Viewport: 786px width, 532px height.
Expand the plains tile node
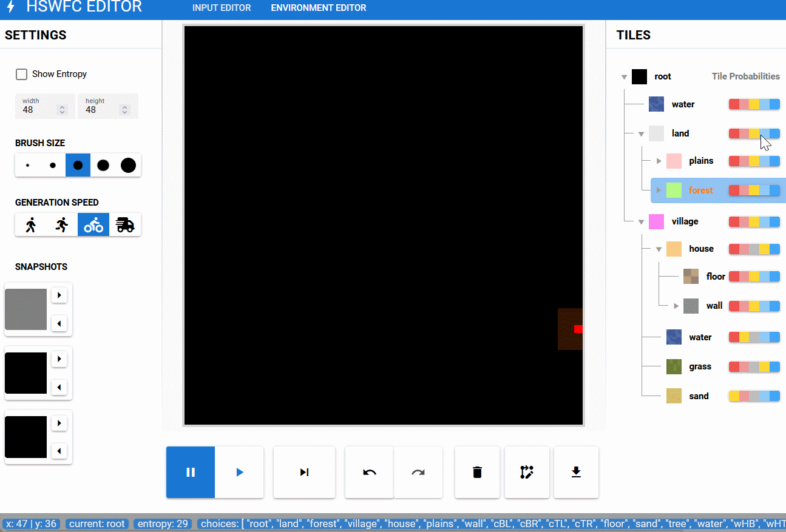(659, 161)
